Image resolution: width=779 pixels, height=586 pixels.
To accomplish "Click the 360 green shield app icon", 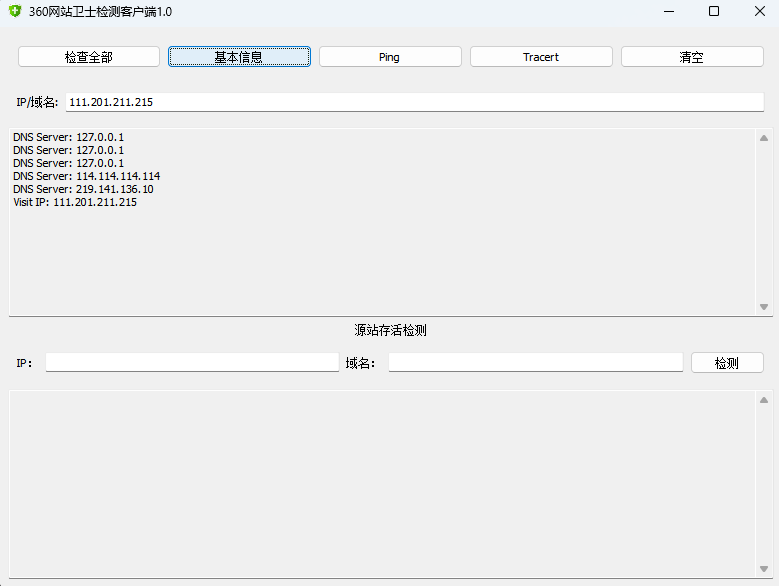I will click(x=14, y=11).
